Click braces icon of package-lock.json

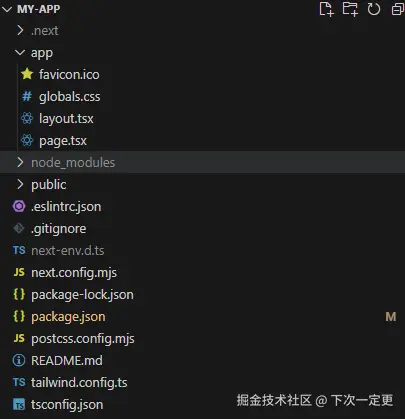pyautogui.click(x=19, y=294)
